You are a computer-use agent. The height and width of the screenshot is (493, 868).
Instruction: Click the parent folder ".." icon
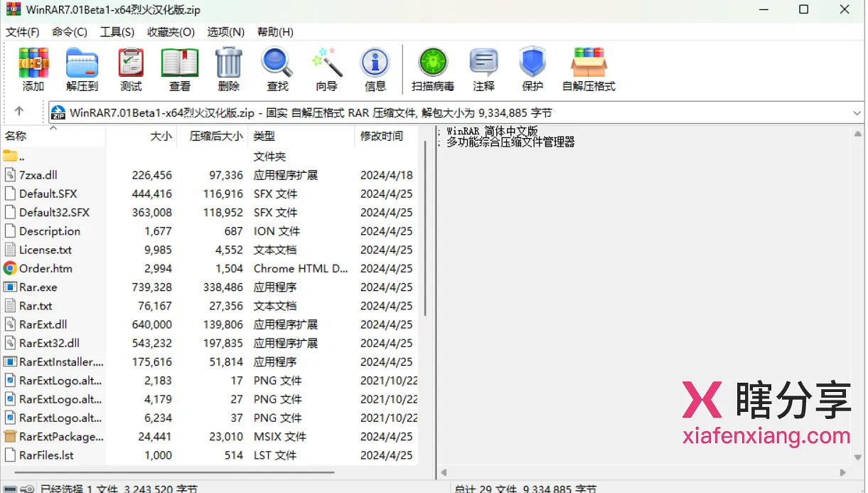click(x=10, y=156)
